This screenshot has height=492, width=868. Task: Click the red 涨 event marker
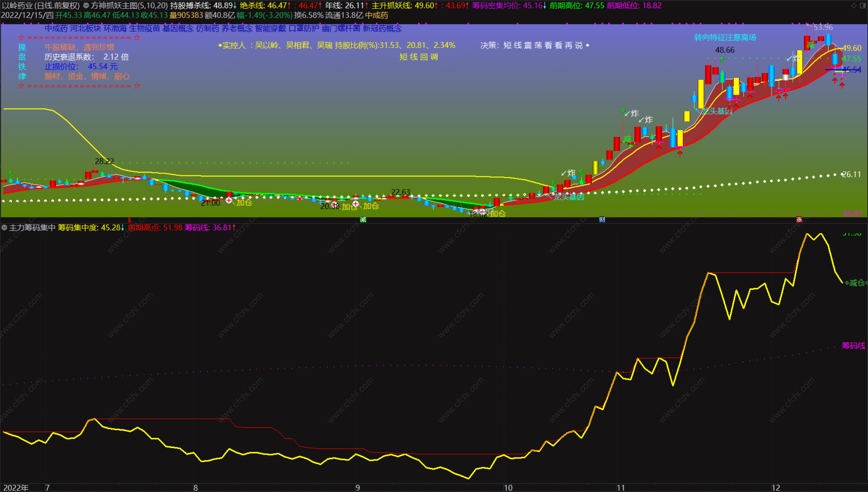799,219
